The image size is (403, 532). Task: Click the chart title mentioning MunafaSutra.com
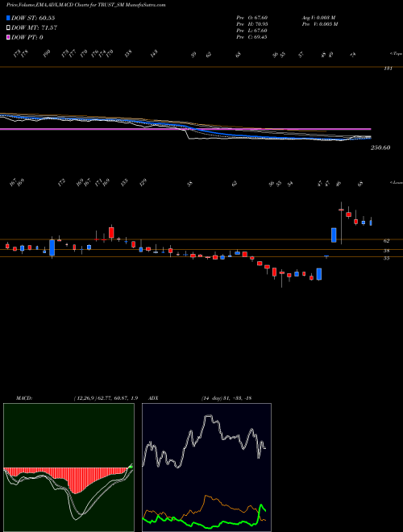point(85,6)
